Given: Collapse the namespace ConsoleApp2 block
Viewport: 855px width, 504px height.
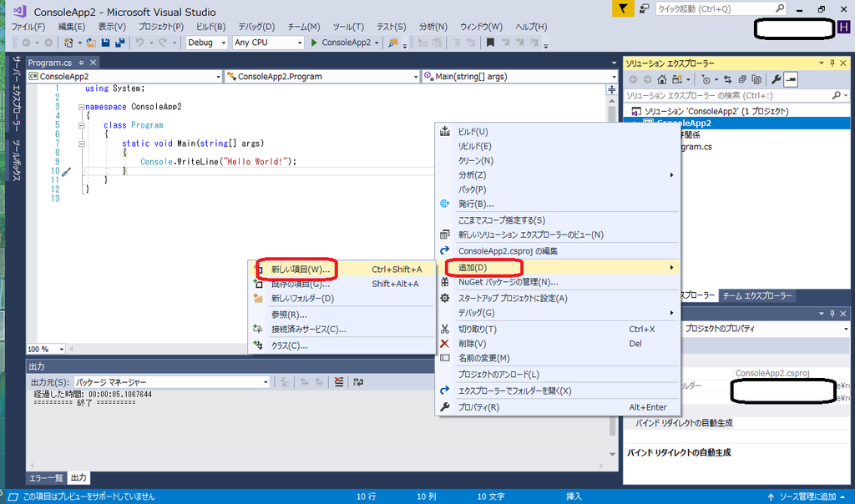Looking at the screenshot, I should click(81, 108).
